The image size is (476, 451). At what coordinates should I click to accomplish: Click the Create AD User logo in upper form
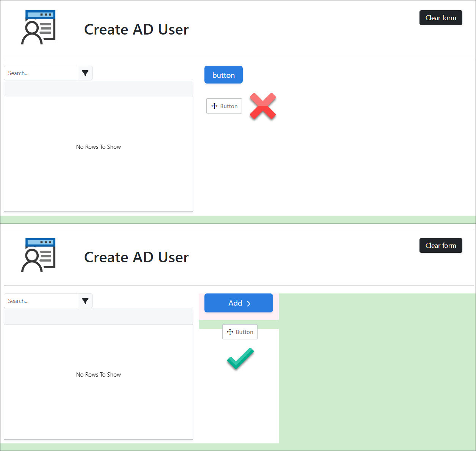pyautogui.click(x=38, y=27)
